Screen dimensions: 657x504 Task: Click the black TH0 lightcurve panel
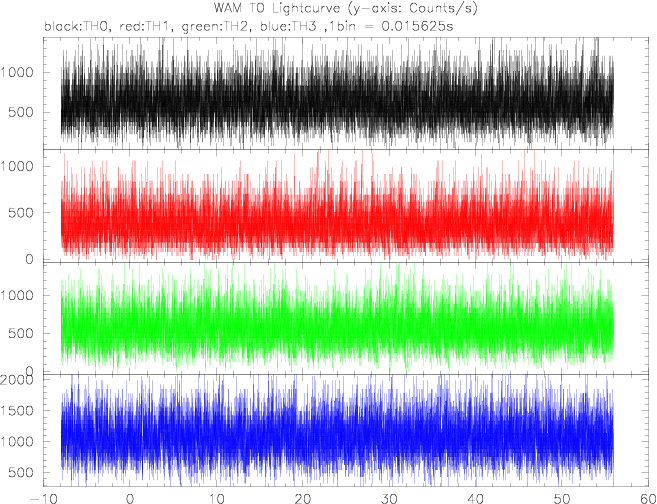tap(347, 93)
